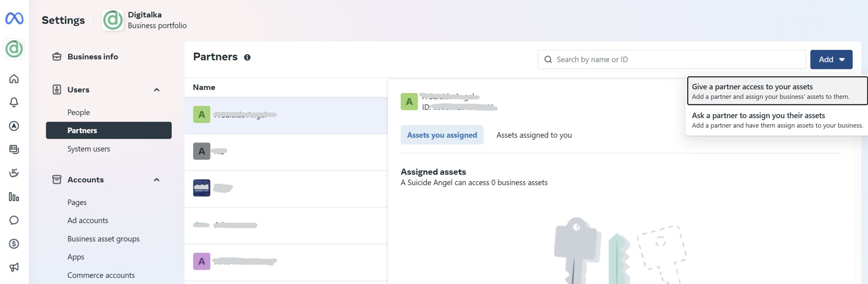Image resolution: width=868 pixels, height=284 pixels.
Task: Open the chat bubble inbox icon
Action: (x=14, y=220)
